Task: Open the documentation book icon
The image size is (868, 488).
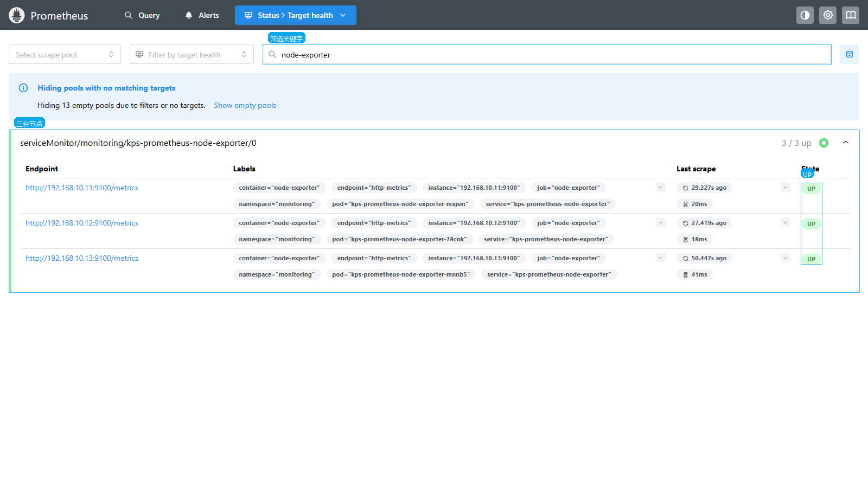Action: [851, 15]
